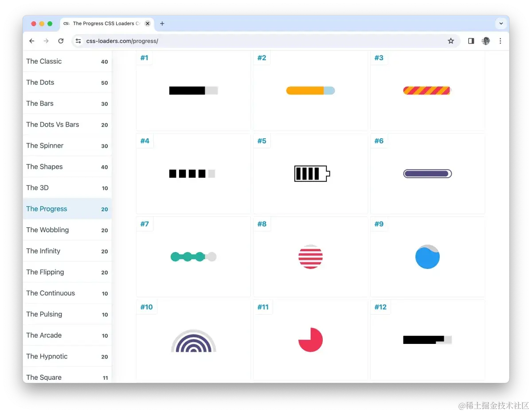
Task: Pick the striped candy progress bar #3
Action: point(427,91)
